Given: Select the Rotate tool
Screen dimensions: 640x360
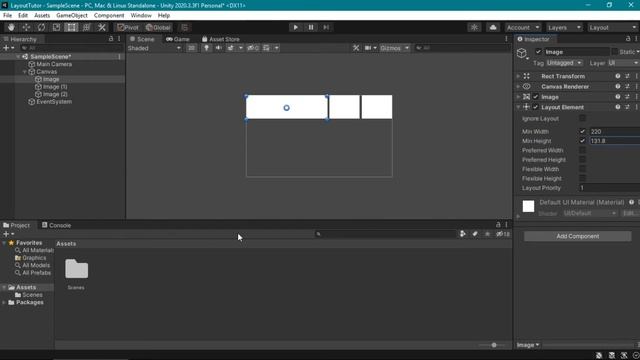Looking at the screenshot, I should [x=41, y=27].
